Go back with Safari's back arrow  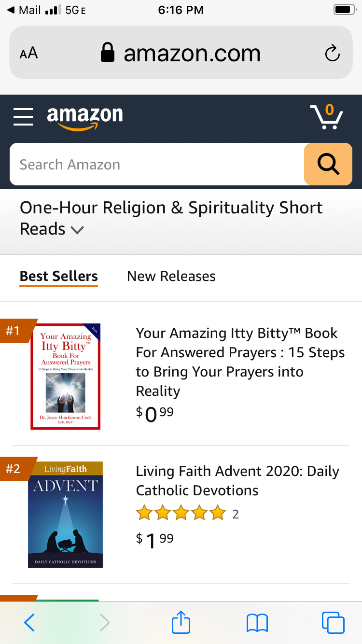[x=29, y=623]
